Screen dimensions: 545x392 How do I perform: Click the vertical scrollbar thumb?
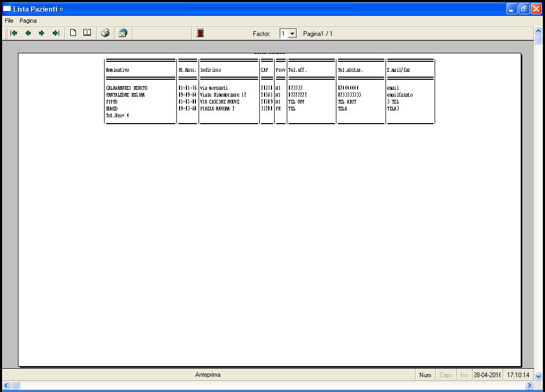click(538, 39)
